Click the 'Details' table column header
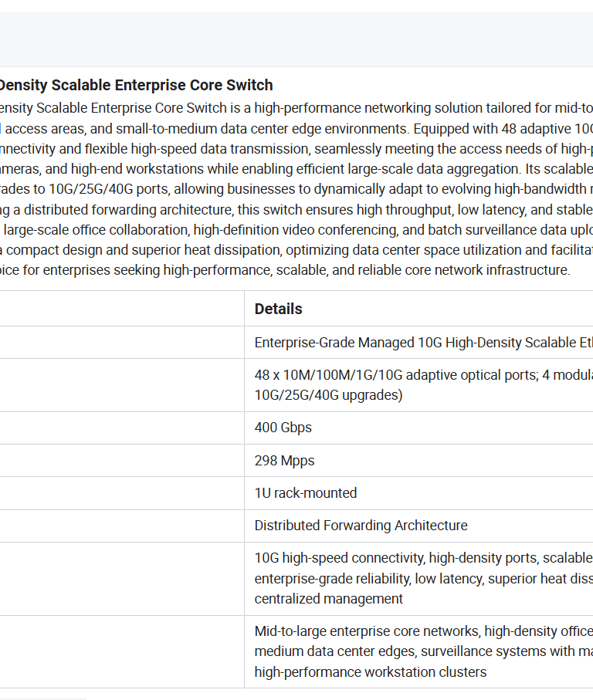The image size is (593, 700). pyautogui.click(x=278, y=309)
